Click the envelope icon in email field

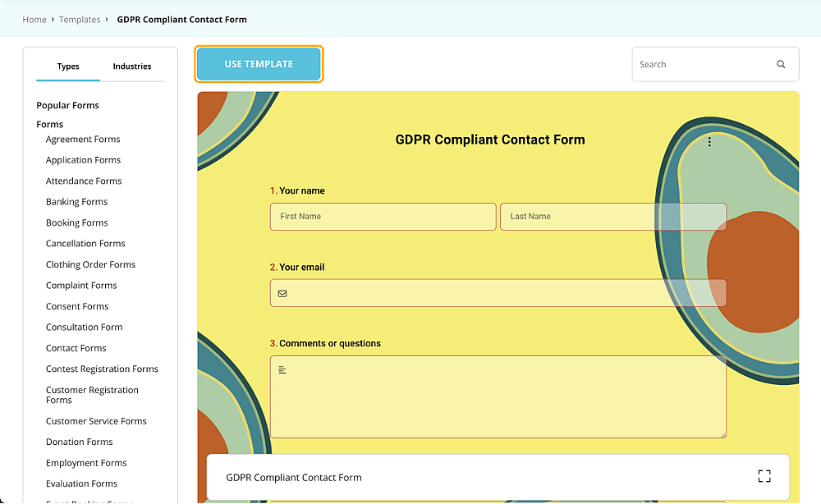(x=282, y=294)
